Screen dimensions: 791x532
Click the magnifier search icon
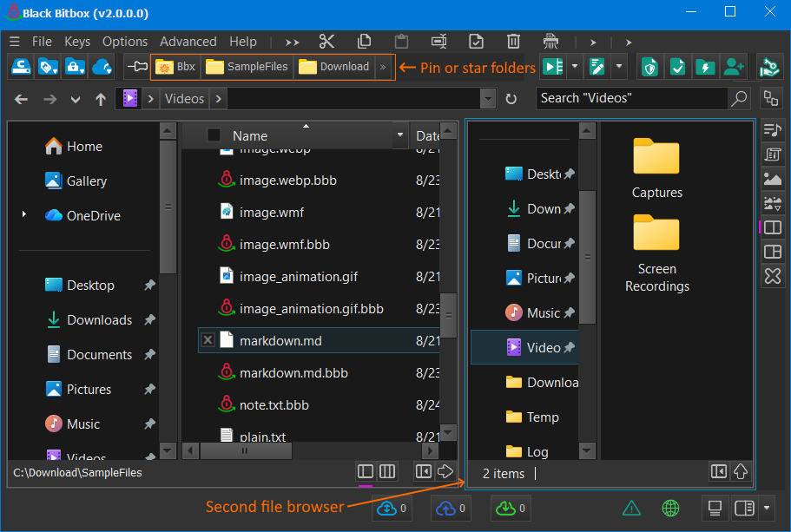(x=739, y=98)
